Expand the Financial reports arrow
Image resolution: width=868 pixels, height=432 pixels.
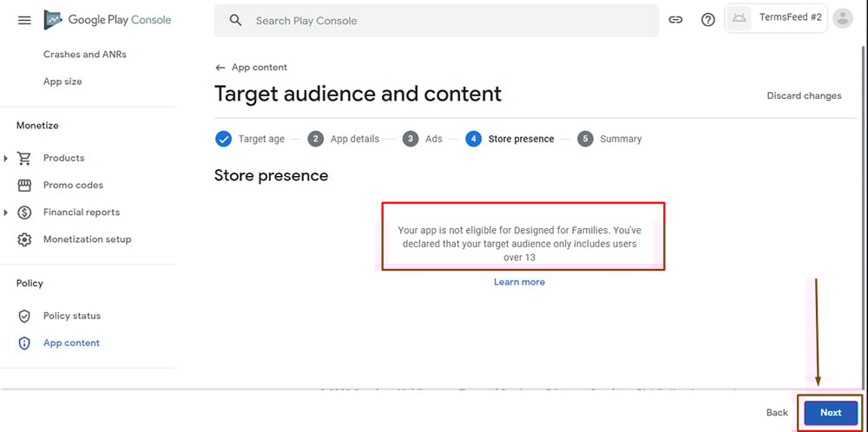point(5,213)
